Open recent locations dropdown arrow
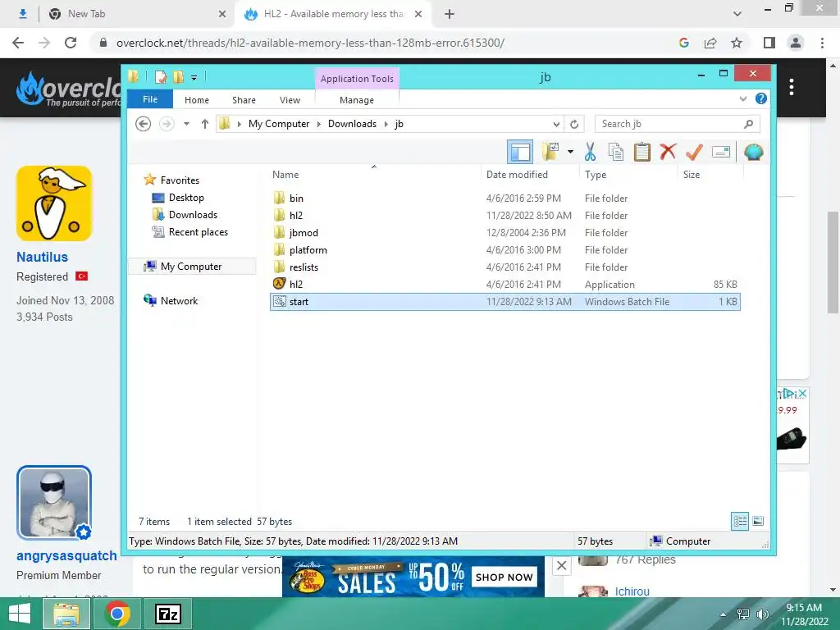The width and height of the screenshot is (840, 630). point(186,124)
